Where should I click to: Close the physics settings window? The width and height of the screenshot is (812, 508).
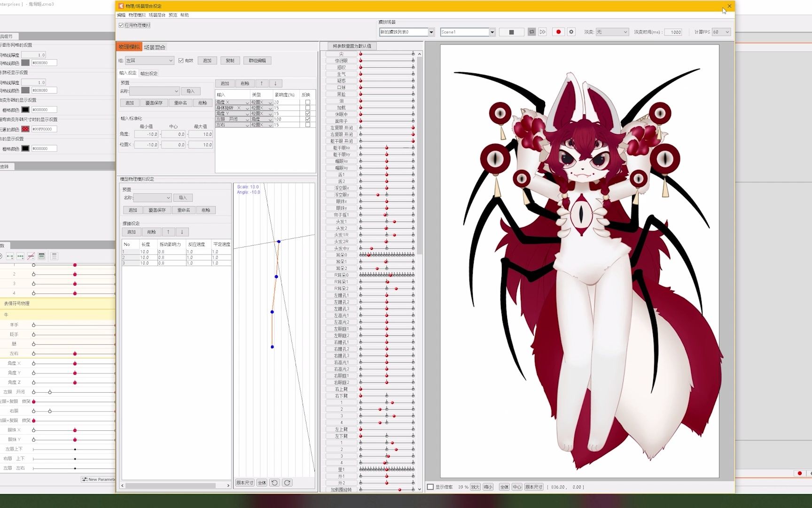729,6
